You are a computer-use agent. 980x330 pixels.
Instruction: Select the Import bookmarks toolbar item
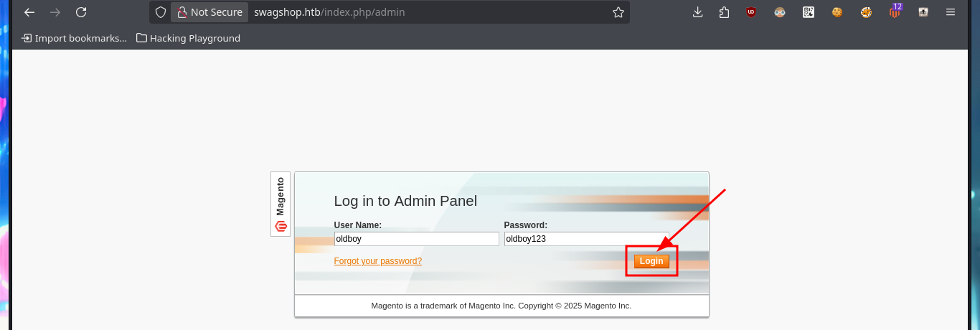pyautogui.click(x=74, y=38)
